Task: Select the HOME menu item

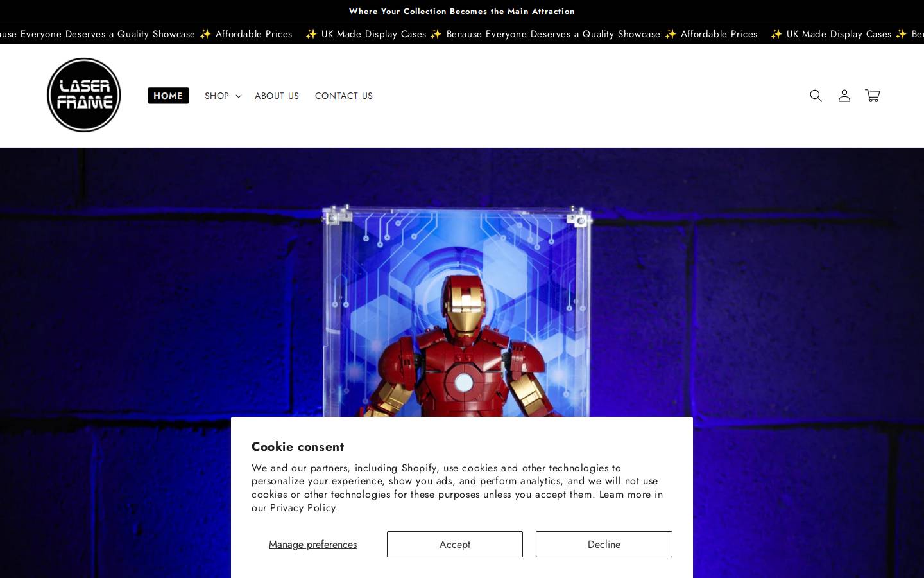Action: tap(168, 96)
